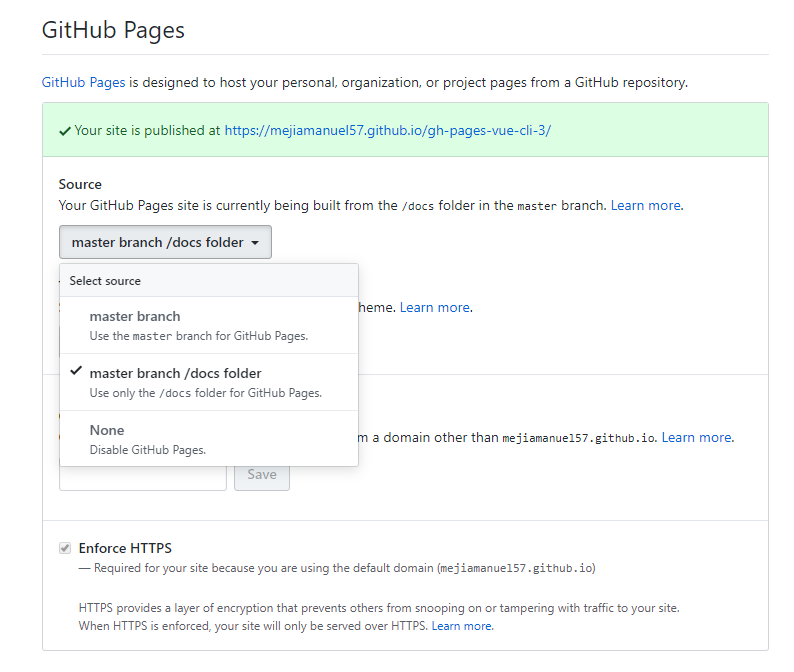Open custom domain Learn more link
The width and height of the screenshot is (794, 672).
pyautogui.click(x=697, y=438)
